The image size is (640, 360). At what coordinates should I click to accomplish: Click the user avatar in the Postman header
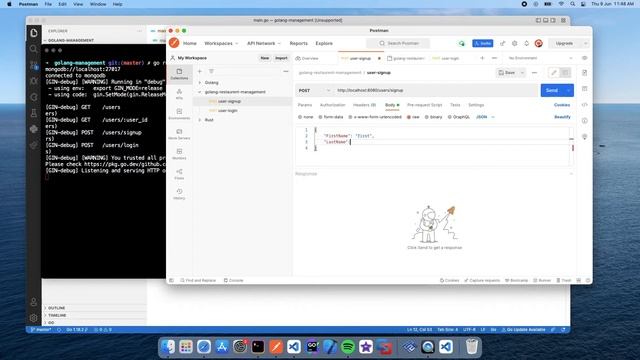539,43
